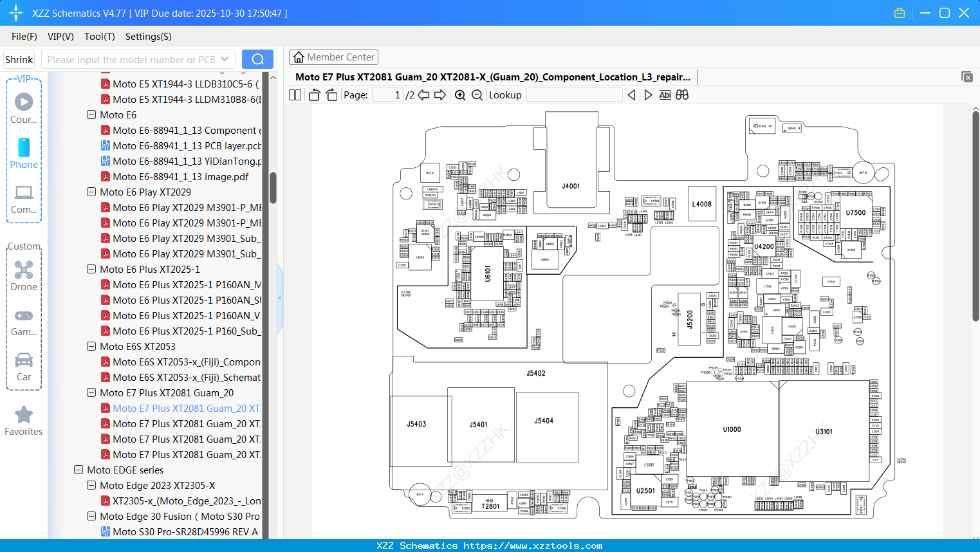Open Moto E5 XT1944-3 LLDB310C5-6 file
This screenshot has width=980, height=552.
[x=180, y=84]
